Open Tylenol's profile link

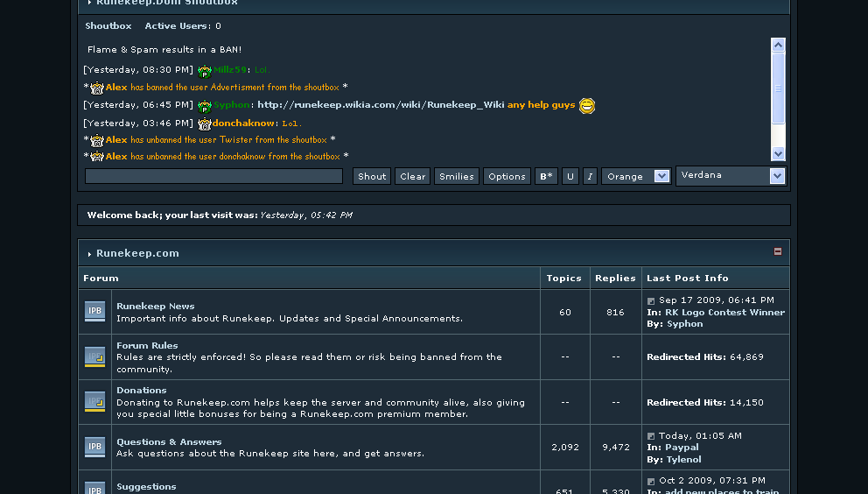(683, 459)
